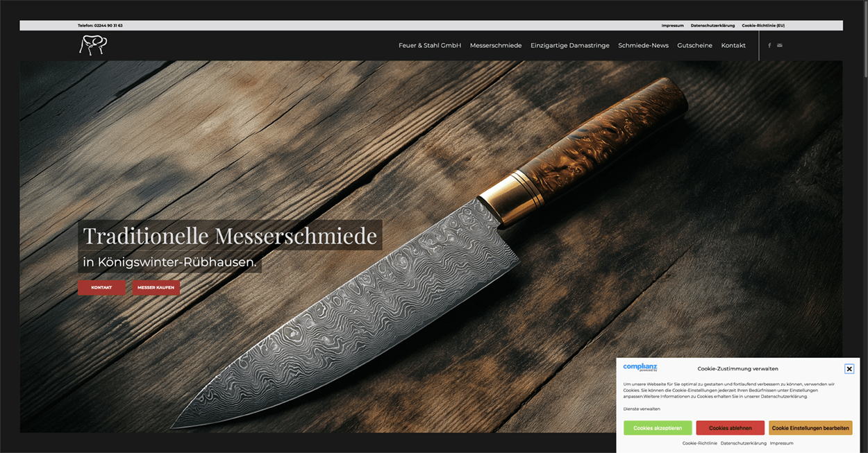Open Kontakt in the main navigation

tap(733, 46)
